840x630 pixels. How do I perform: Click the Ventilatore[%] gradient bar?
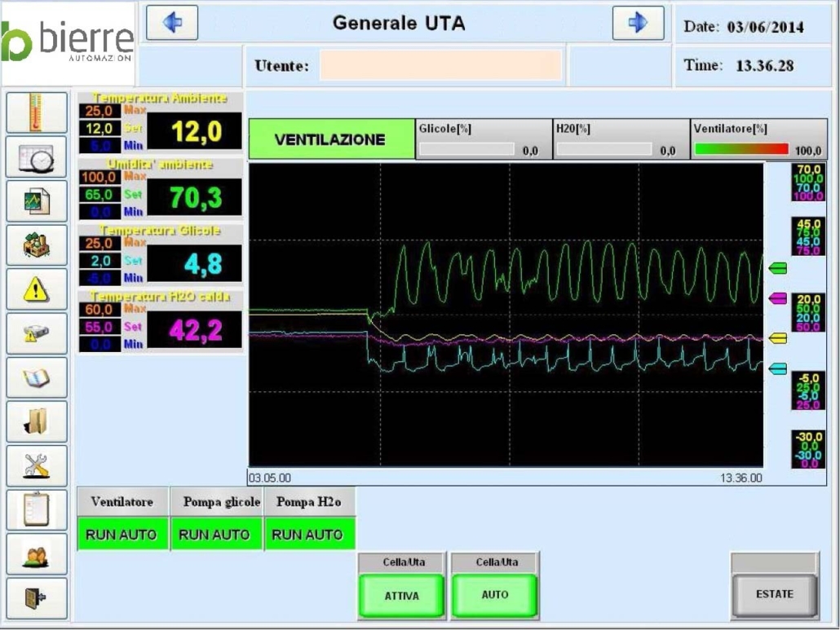[741, 150]
